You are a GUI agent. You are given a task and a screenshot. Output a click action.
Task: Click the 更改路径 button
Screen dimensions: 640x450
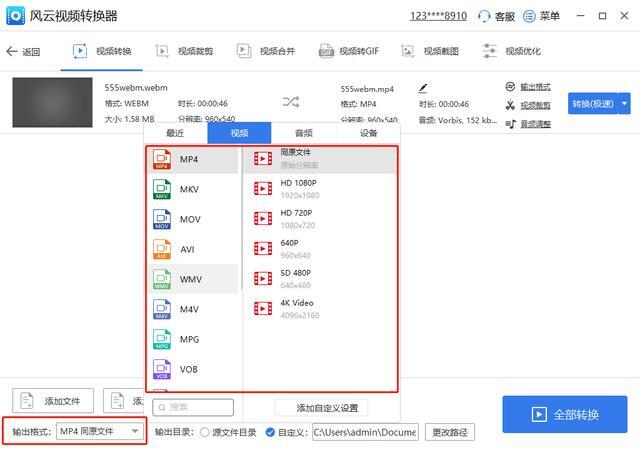click(450, 432)
